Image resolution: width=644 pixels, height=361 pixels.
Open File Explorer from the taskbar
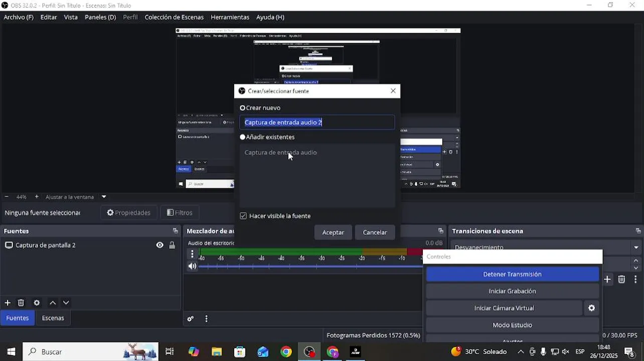point(217,351)
